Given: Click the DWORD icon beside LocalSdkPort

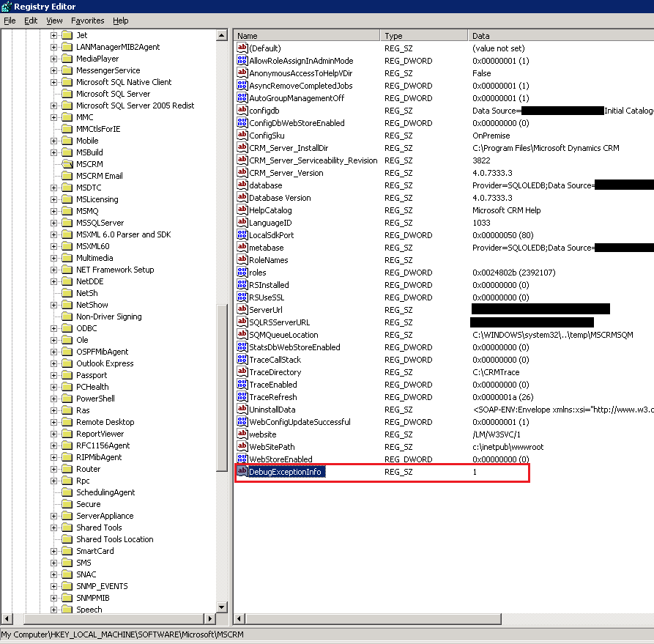Looking at the screenshot, I should pos(242,234).
